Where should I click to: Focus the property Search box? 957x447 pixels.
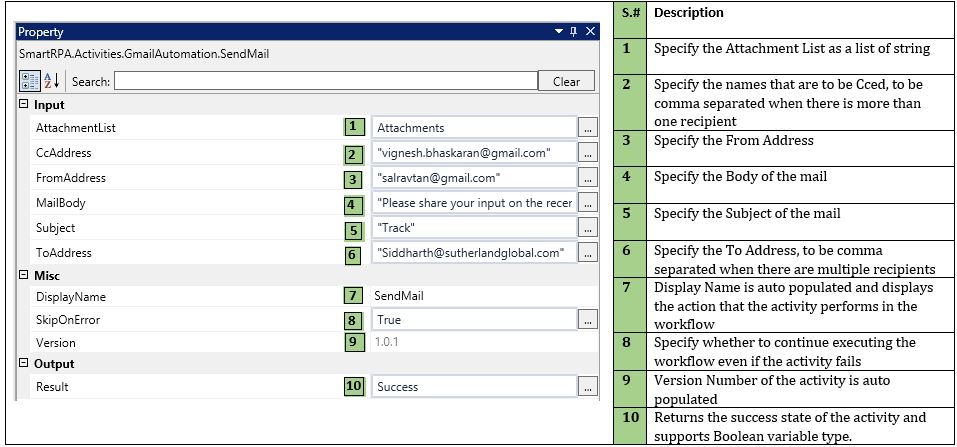pyautogui.click(x=325, y=81)
